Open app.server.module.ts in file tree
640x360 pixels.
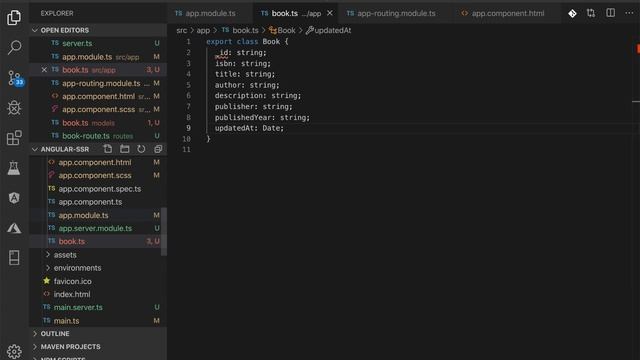96,229
